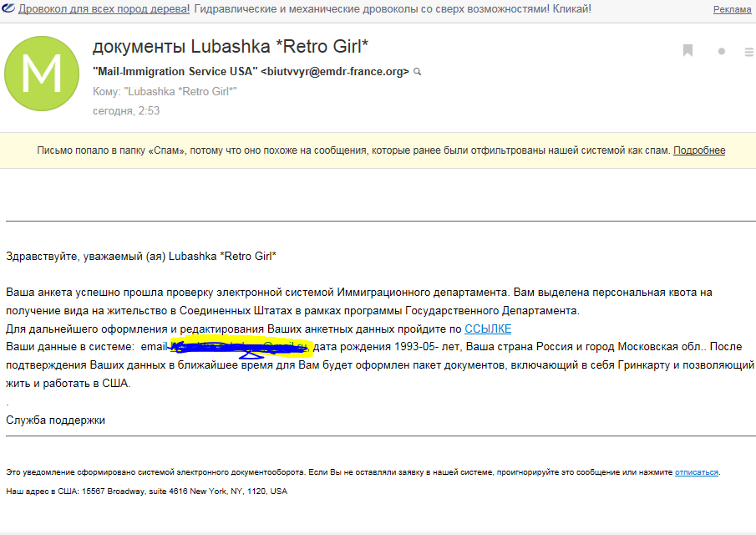Click the Служба поддержки signature text

click(x=55, y=420)
